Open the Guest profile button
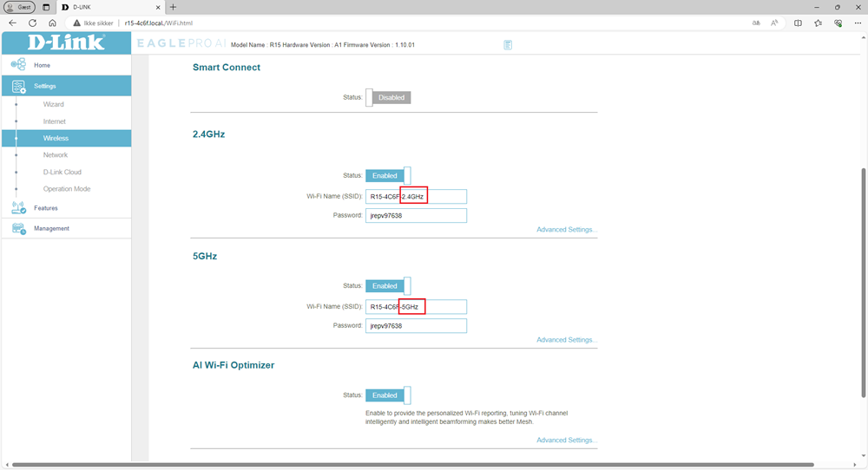 19,7
